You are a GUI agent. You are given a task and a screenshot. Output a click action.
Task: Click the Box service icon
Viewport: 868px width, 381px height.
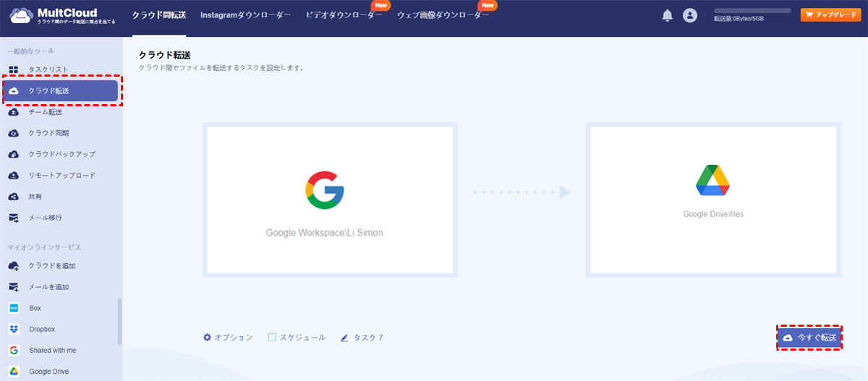[13, 308]
